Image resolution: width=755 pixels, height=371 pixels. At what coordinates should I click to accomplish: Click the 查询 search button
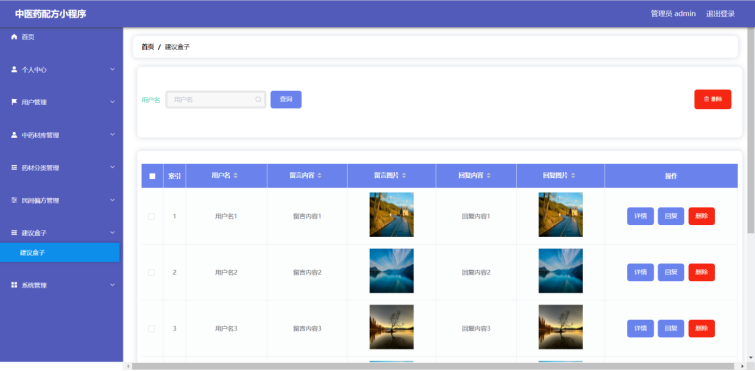pyautogui.click(x=286, y=100)
